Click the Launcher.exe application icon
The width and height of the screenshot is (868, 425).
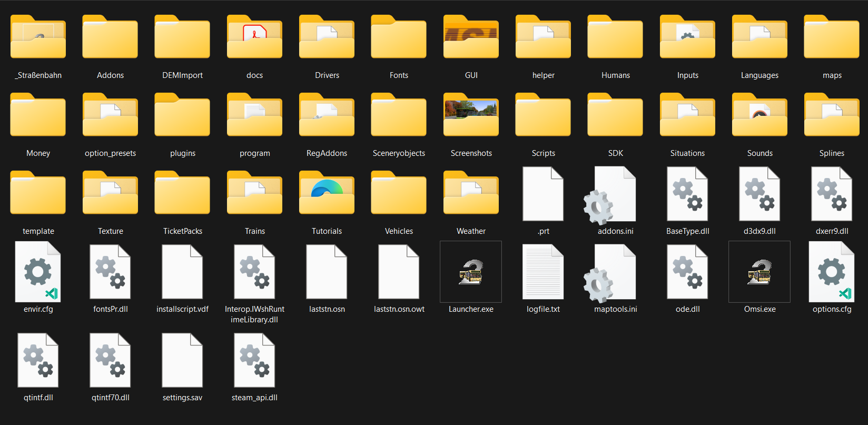click(471, 272)
